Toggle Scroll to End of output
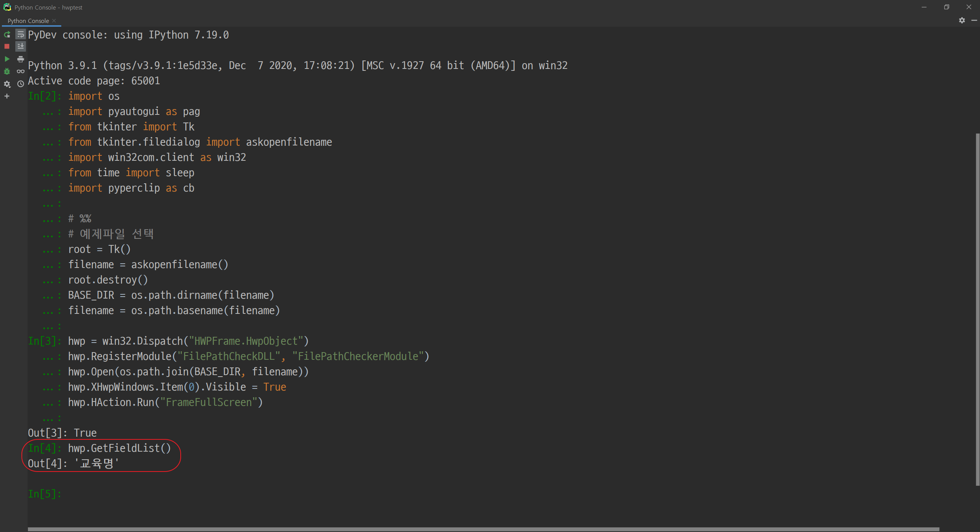 [21, 46]
